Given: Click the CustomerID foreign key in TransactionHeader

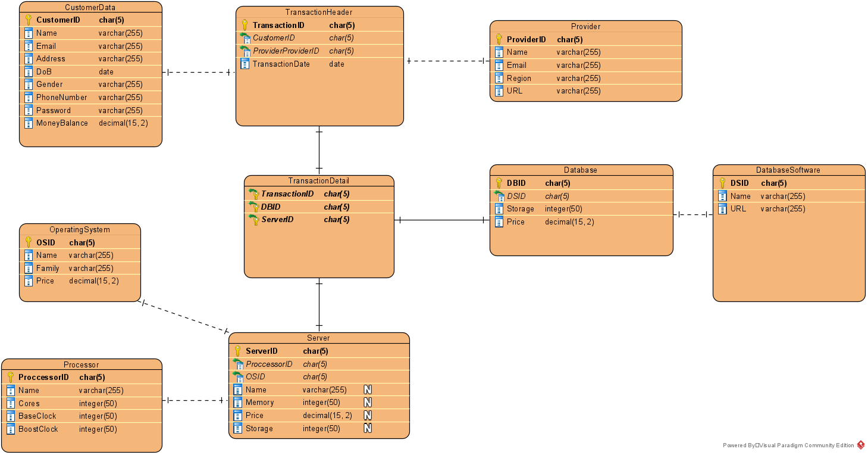Looking at the screenshot, I should 319,38.
